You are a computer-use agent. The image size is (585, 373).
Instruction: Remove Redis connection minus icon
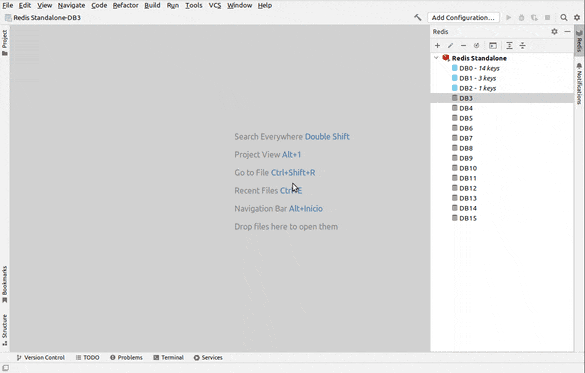point(463,46)
